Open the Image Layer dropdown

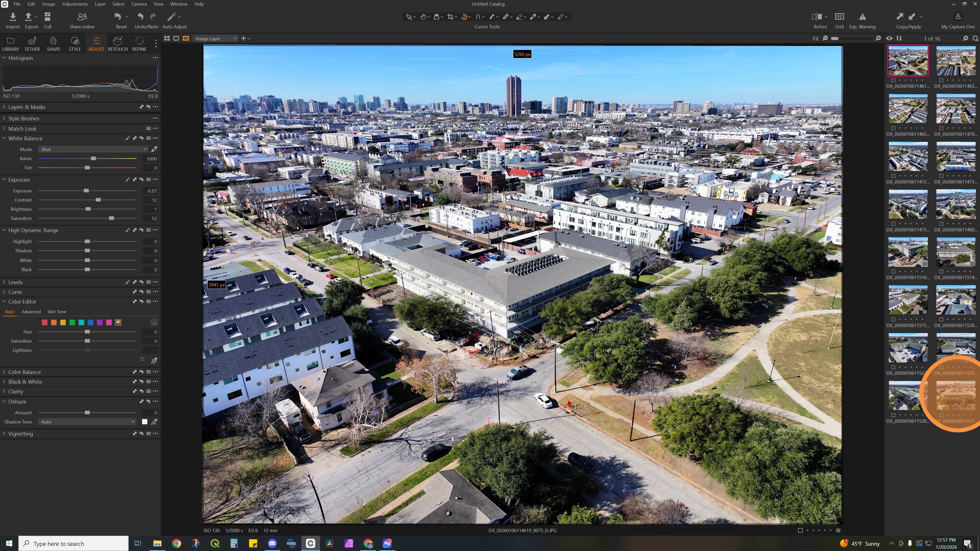click(x=215, y=39)
